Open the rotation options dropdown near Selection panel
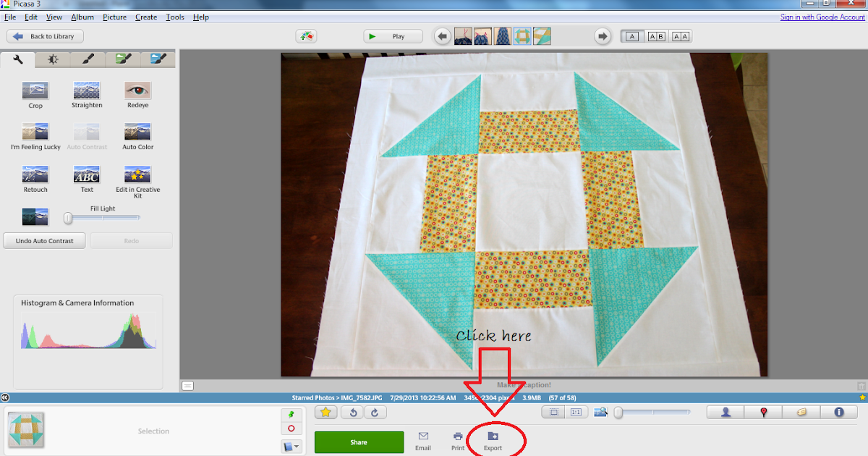Viewport: 868px width, 456px height. coord(290,446)
